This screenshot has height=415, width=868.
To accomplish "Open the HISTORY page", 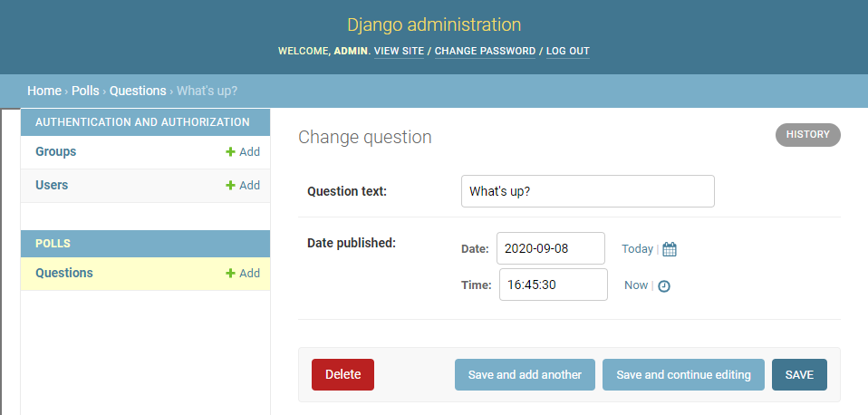I will [807, 135].
